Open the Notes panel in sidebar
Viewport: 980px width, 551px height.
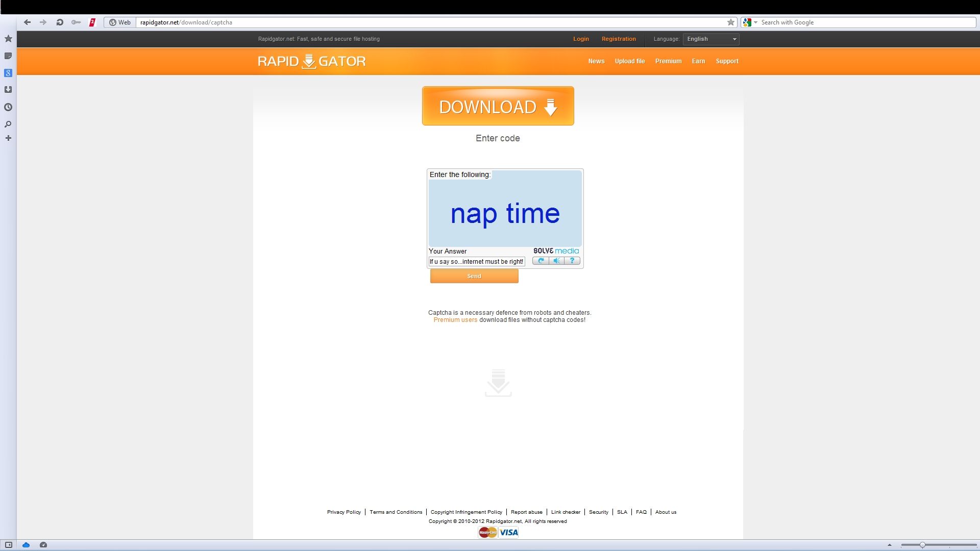pyautogui.click(x=8, y=56)
